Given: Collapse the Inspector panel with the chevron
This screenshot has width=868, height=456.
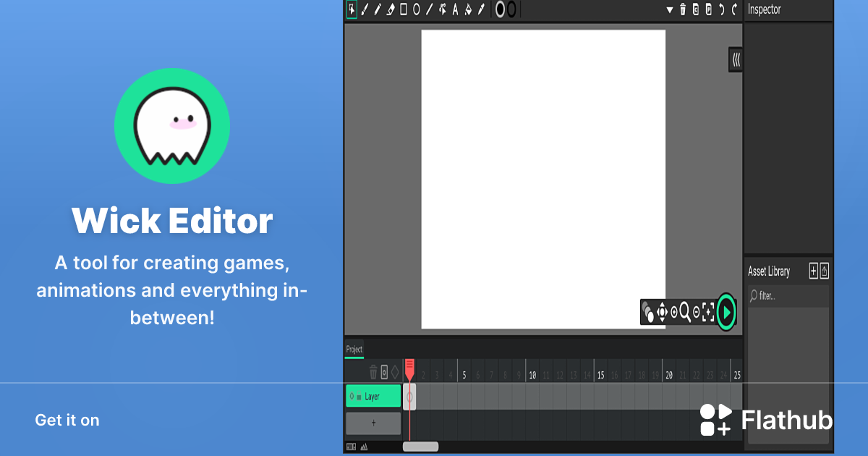Looking at the screenshot, I should tap(735, 59).
